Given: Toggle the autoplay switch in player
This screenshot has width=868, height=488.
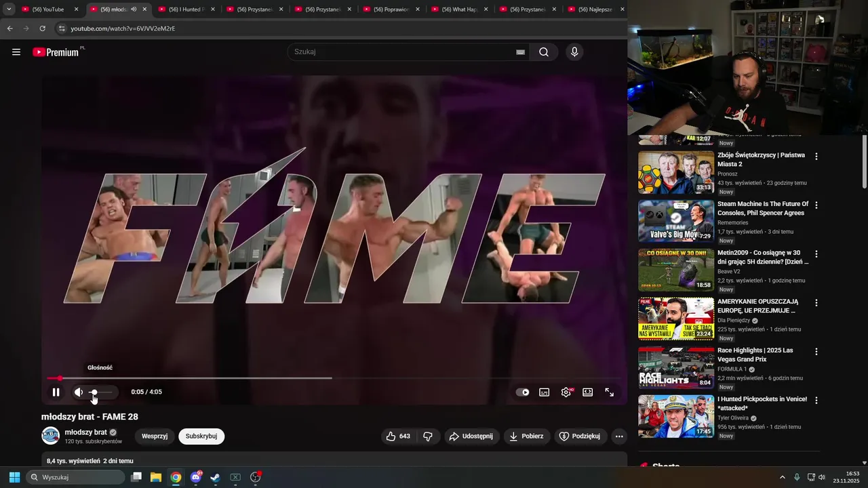Looking at the screenshot, I should pyautogui.click(x=522, y=392).
